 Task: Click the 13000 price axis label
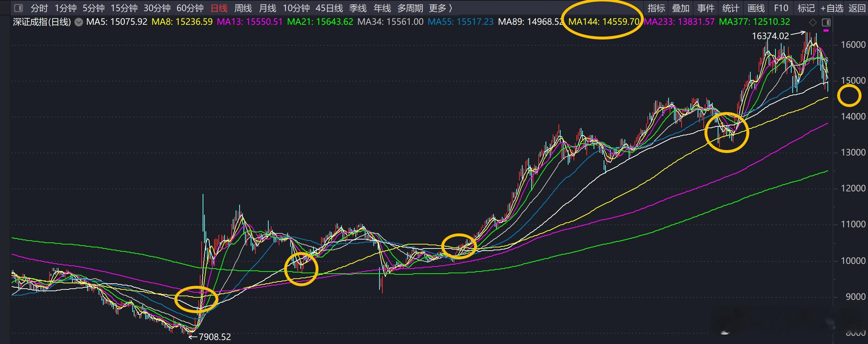tap(853, 152)
